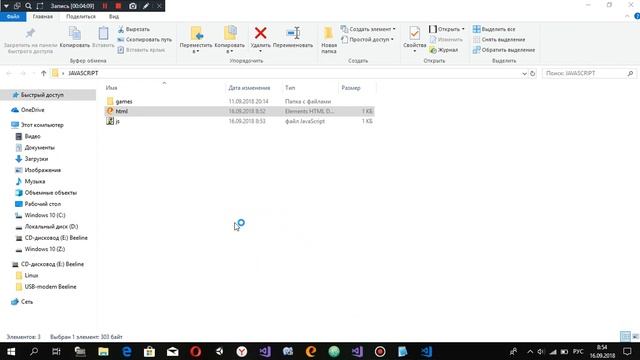Open Windows 10 (Z:) drive
Image resolution: width=640 pixels, height=360 pixels.
click(x=45, y=249)
